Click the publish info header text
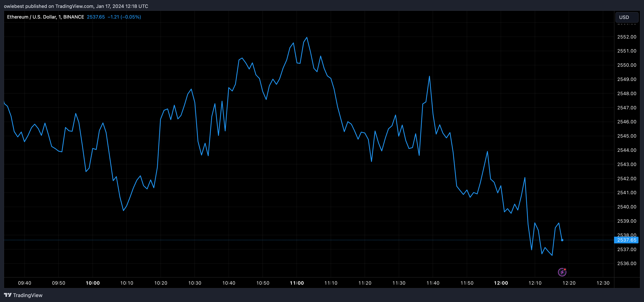 [x=76, y=6]
